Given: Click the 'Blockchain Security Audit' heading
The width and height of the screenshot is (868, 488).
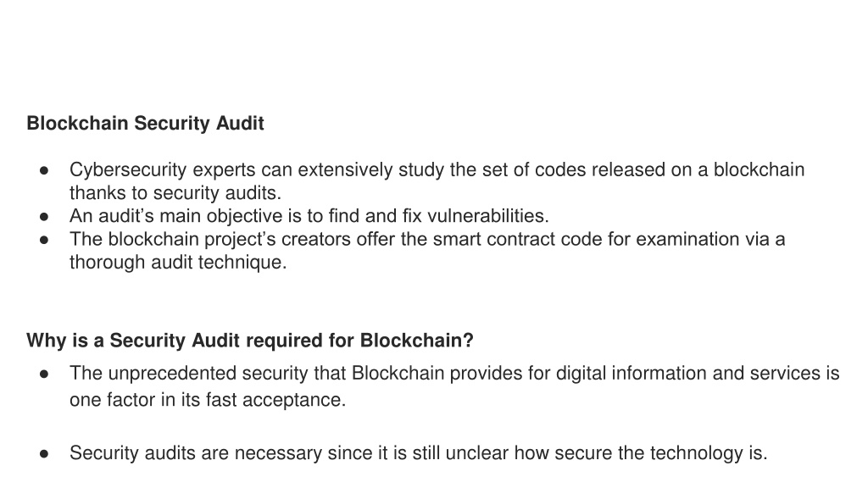Looking at the screenshot, I should (x=145, y=124).
